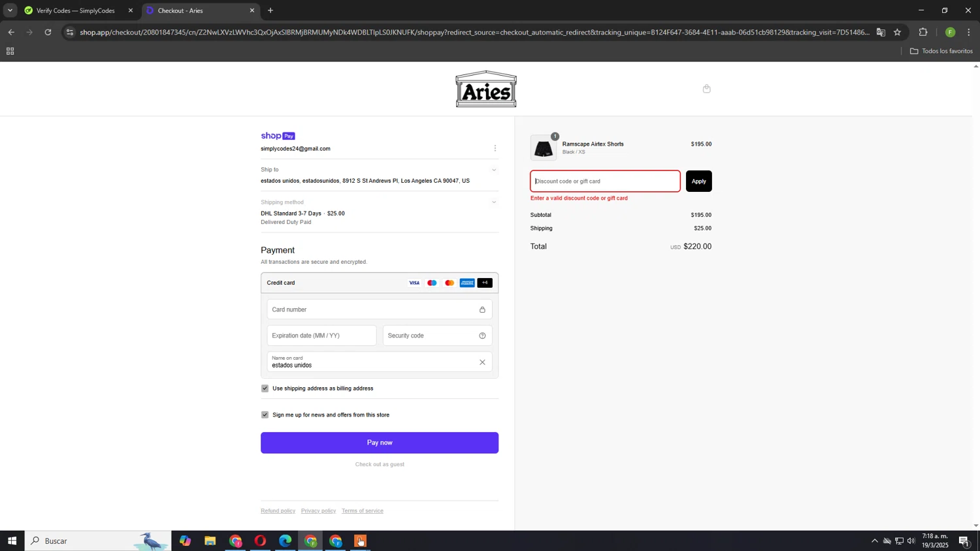Toggle Use shipping address as billing
Image resolution: width=980 pixels, height=551 pixels.
point(265,388)
